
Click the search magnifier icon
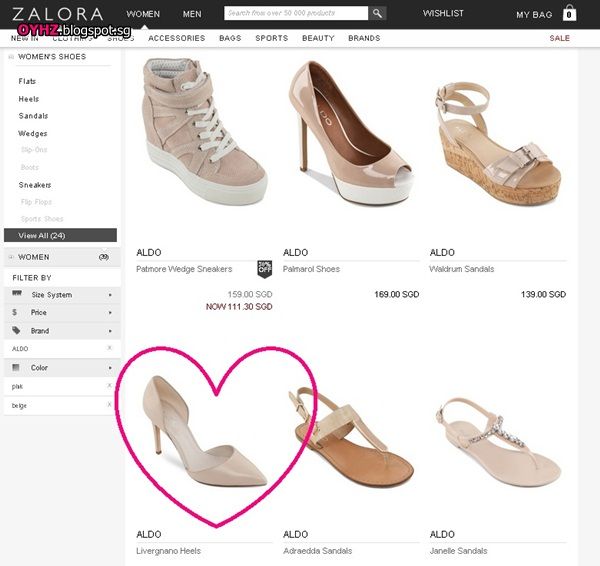[377, 13]
